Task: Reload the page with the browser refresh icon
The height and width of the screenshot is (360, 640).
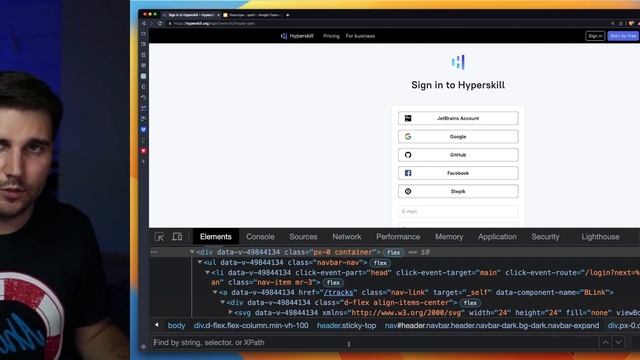Action: click(160, 24)
